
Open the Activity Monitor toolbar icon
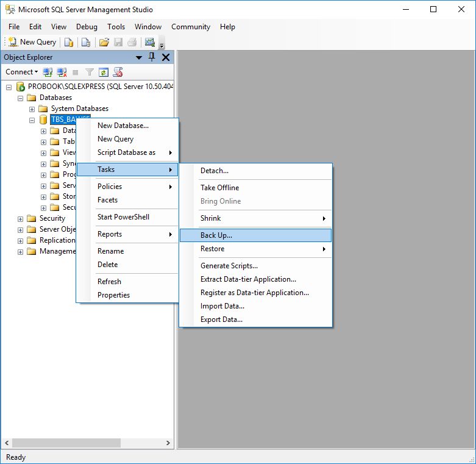coord(149,42)
